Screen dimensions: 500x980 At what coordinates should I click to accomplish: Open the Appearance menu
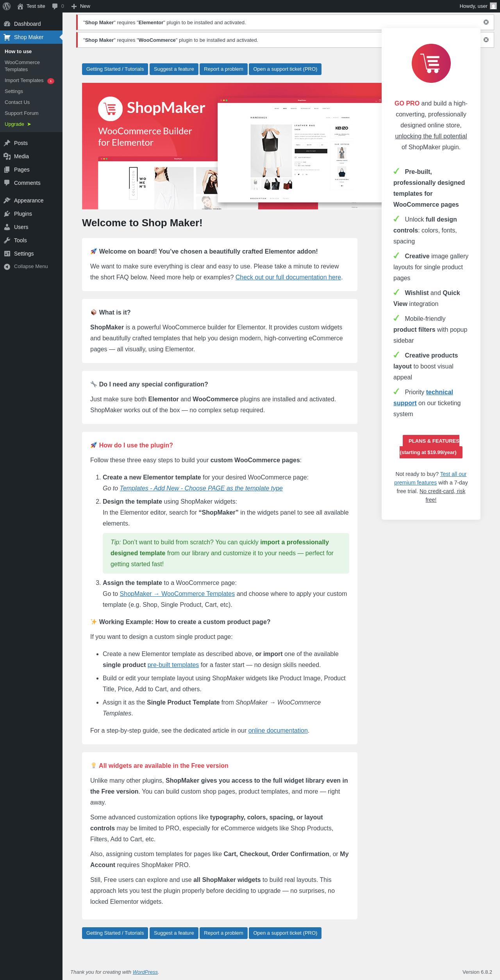[x=31, y=200]
